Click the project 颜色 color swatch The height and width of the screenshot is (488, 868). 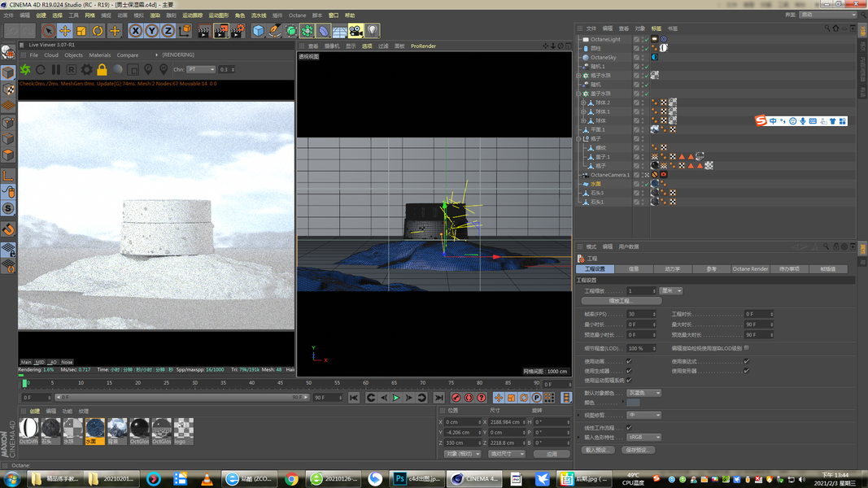point(633,403)
